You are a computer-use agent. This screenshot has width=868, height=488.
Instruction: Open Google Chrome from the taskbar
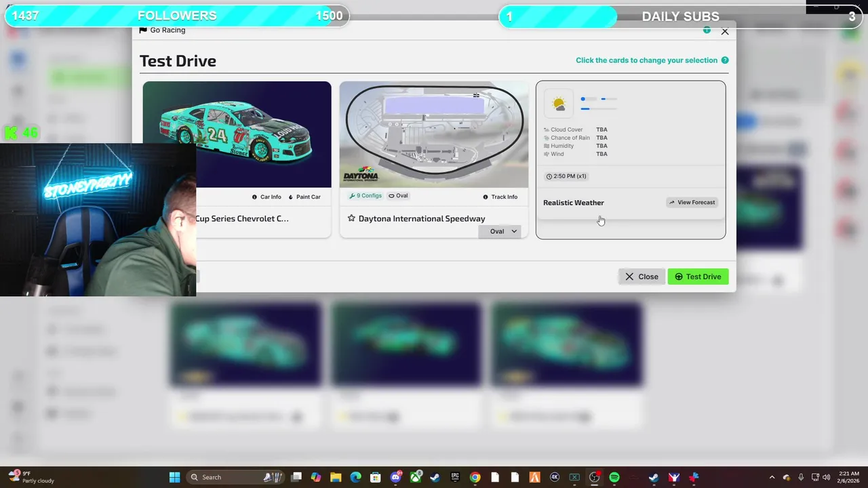click(x=475, y=477)
